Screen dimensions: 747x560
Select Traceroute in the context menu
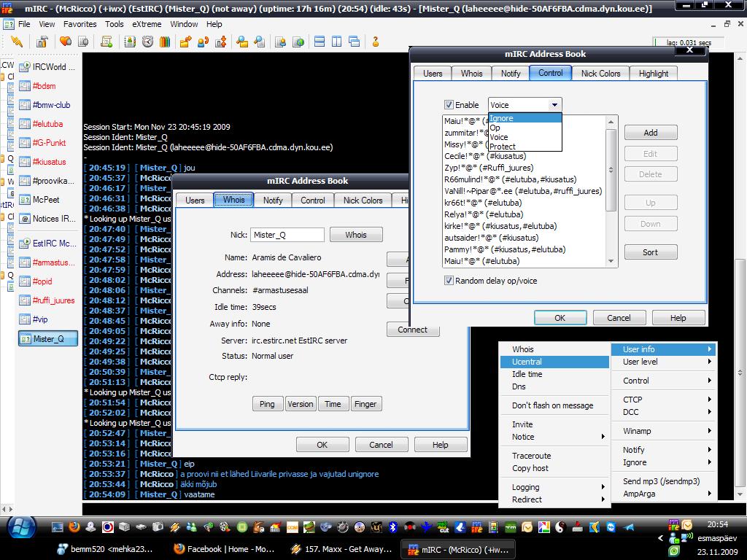point(554,456)
